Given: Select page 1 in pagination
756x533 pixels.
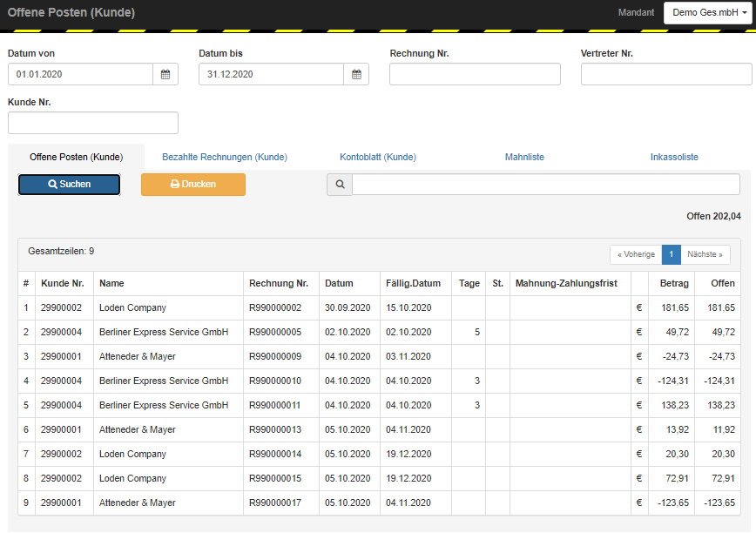Looking at the screenshot, I should point(672,254).
